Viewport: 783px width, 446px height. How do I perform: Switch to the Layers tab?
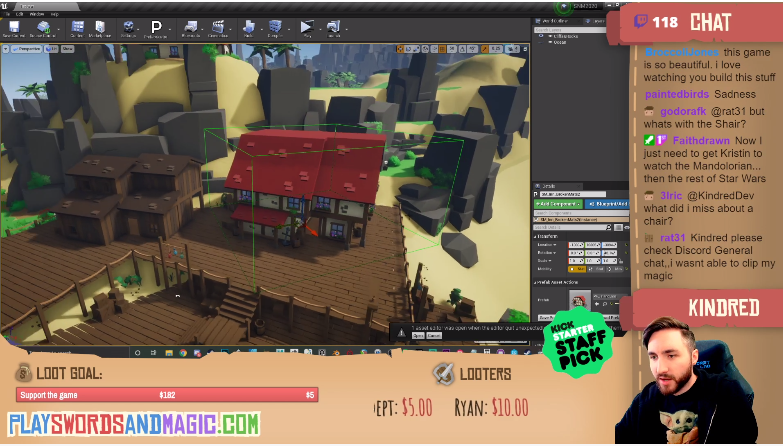595,21
